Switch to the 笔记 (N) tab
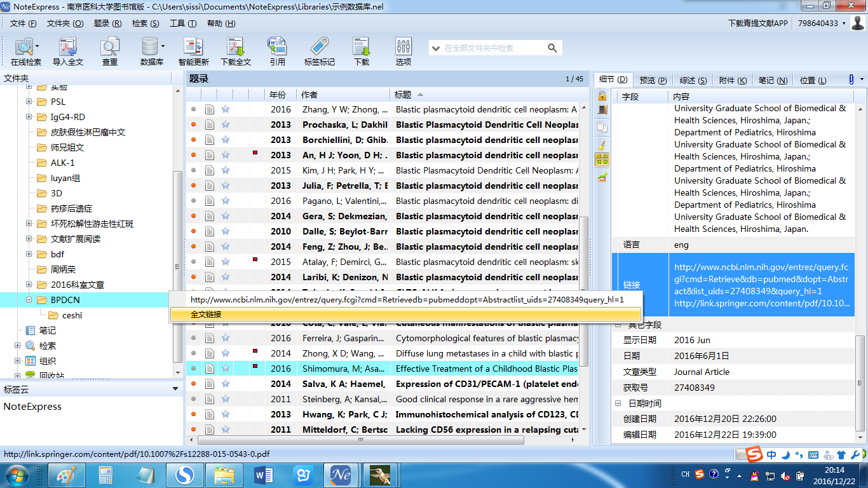The width and height of the screenshot is (868, 488). point(773,80)
